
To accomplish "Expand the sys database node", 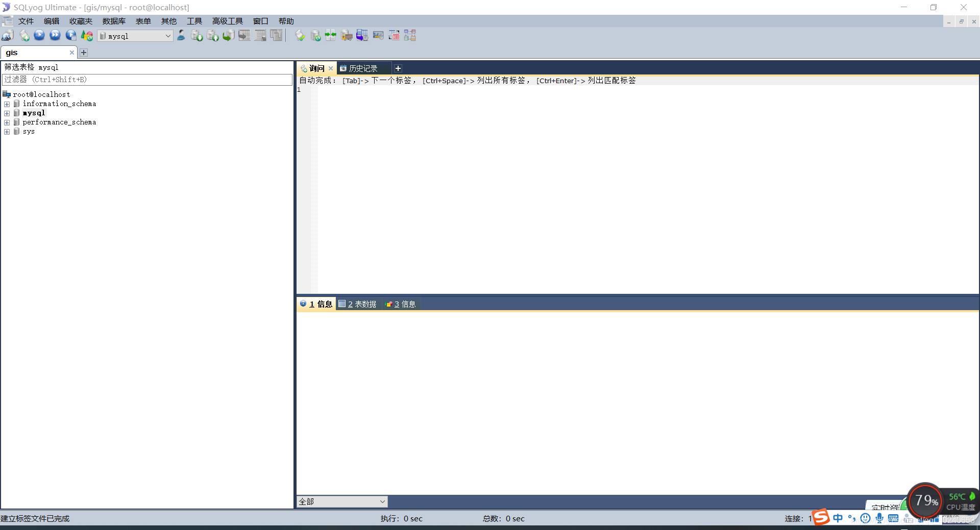I will click(7, 132).
